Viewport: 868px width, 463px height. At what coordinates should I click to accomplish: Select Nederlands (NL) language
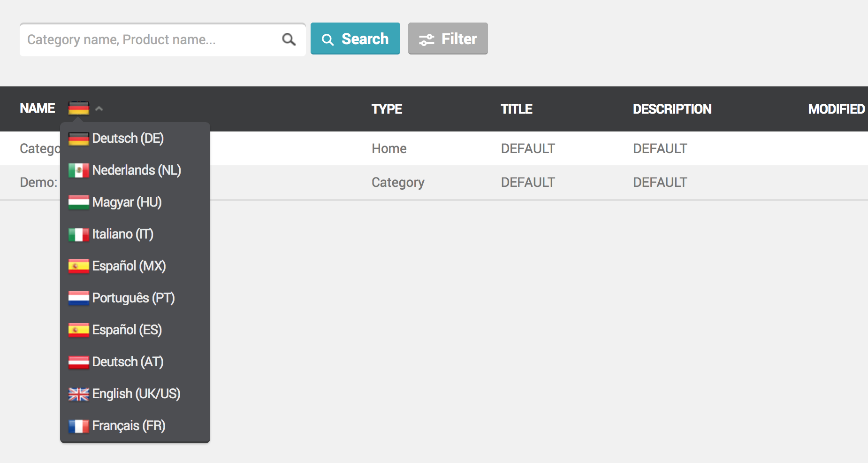pos(135,170)
